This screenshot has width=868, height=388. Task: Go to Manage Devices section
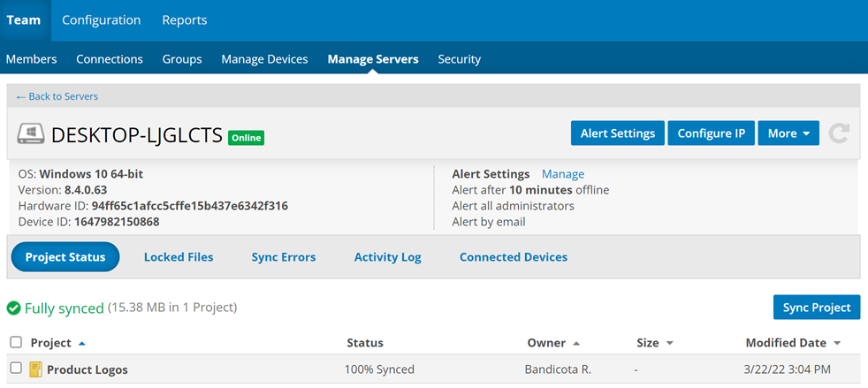pos(264,59)
